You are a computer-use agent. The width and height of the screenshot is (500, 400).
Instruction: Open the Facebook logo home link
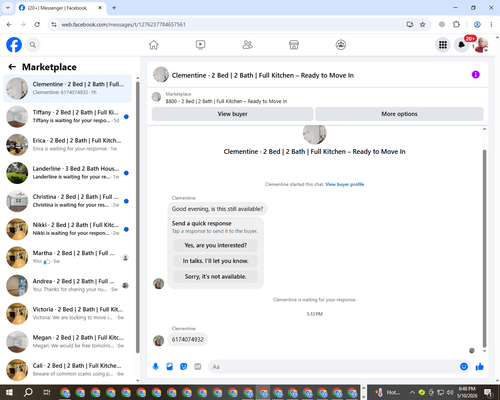tap(14, 45)
